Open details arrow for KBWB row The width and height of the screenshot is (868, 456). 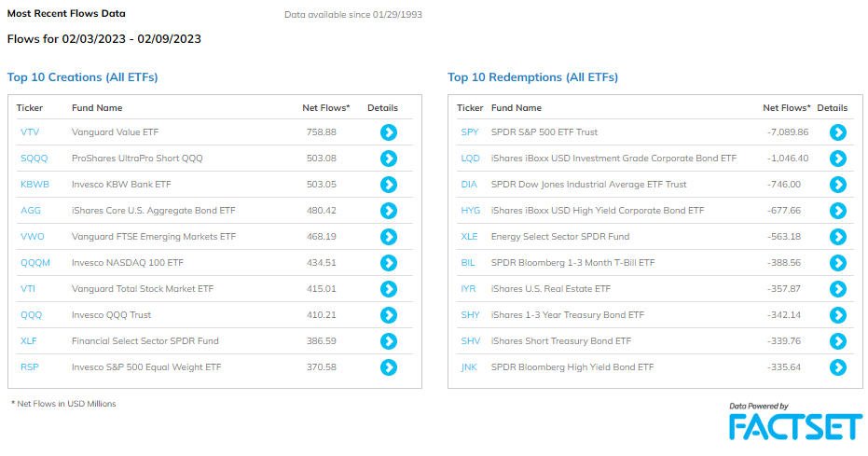click(389, 185)
